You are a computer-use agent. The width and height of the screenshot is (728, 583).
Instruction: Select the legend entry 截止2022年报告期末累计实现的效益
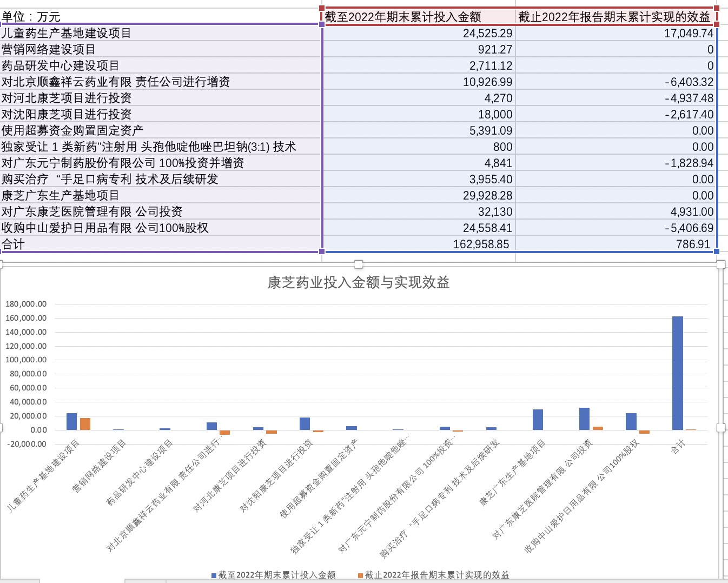coord(433,575)
